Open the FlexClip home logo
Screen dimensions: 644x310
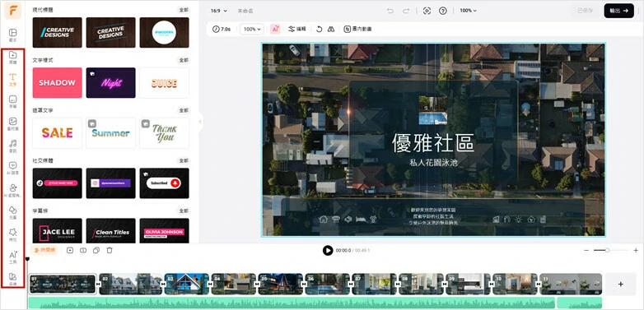tap(13, 11)
